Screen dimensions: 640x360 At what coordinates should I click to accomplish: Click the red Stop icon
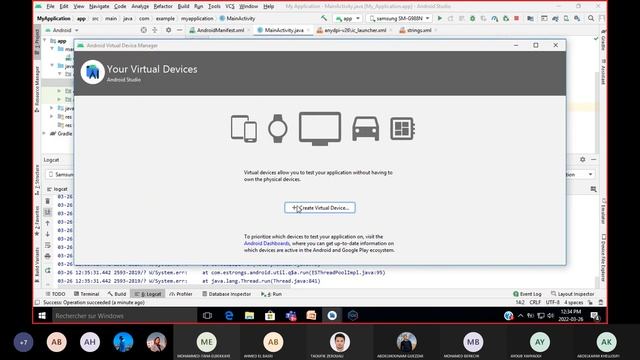[516, 18]
